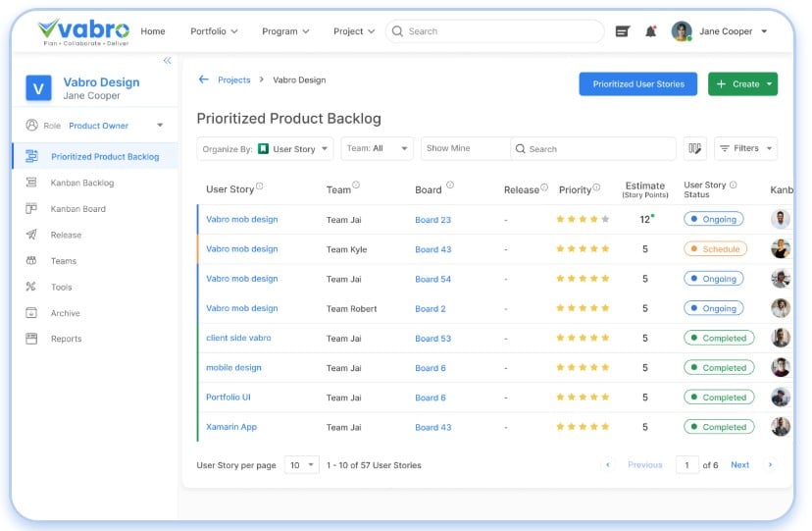
Task: Click the info icon beside Priority header
Action: tap(596, 187)
